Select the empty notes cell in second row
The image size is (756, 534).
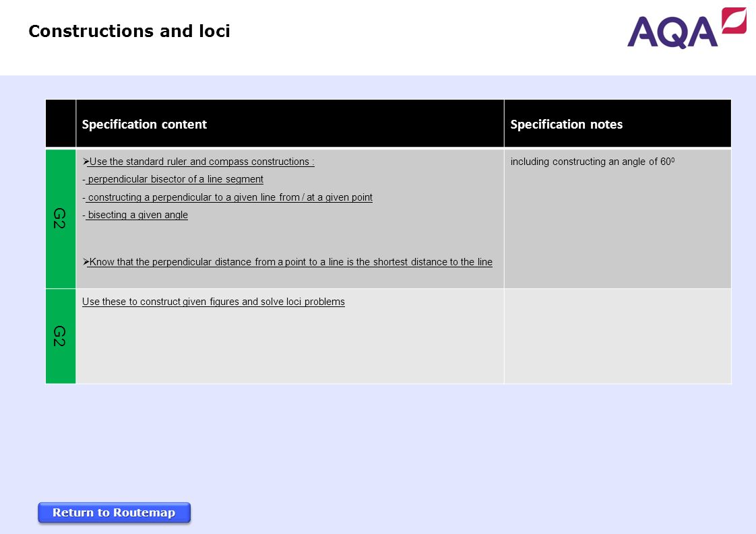coord(618,336)
